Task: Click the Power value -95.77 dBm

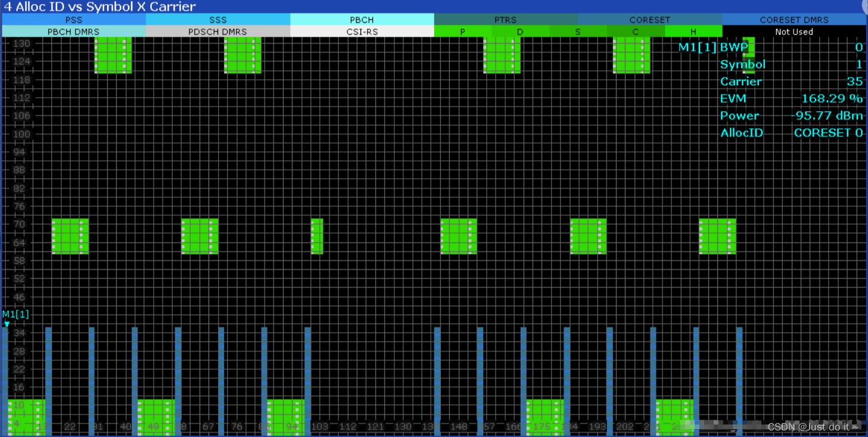Action: pos(827,116)
